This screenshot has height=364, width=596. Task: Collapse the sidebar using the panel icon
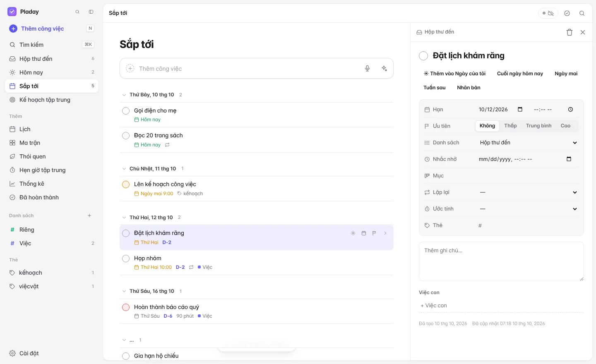(91, 12)
